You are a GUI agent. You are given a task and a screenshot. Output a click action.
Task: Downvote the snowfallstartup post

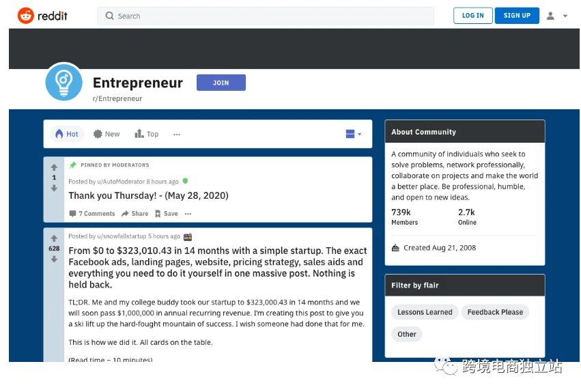(54, 260)
